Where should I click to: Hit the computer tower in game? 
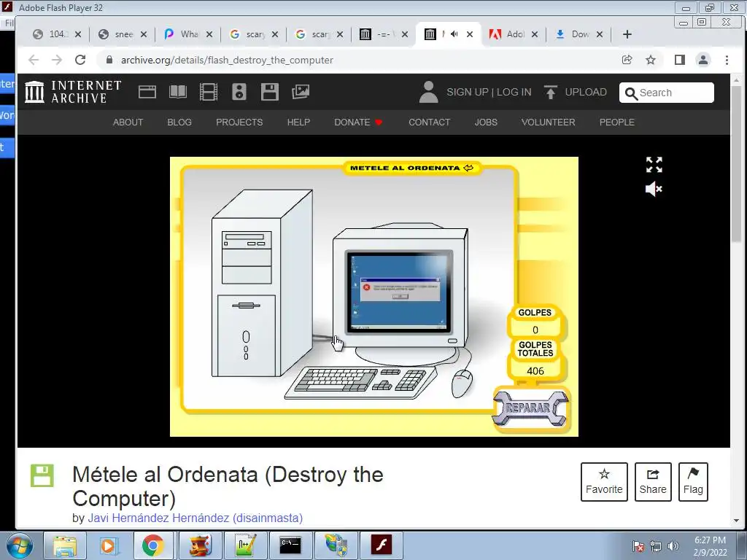point(262,284)
